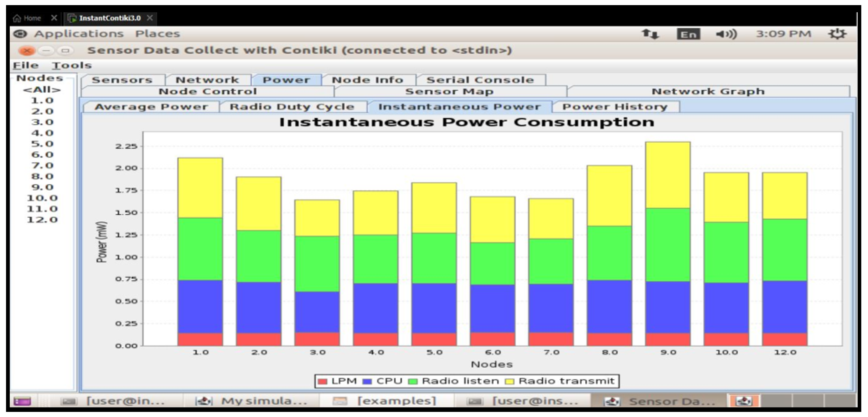868x417 pixels.
Task: Select node 9.0 in Nodes list
Action: point(42,187)
